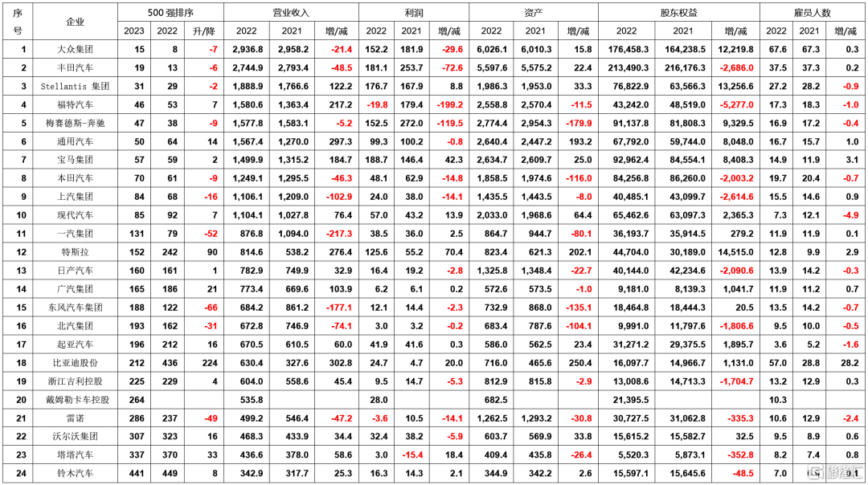868x485 pixels.
Task: Click the 日产汽车 company cell
Action: [x=76, y=271]
